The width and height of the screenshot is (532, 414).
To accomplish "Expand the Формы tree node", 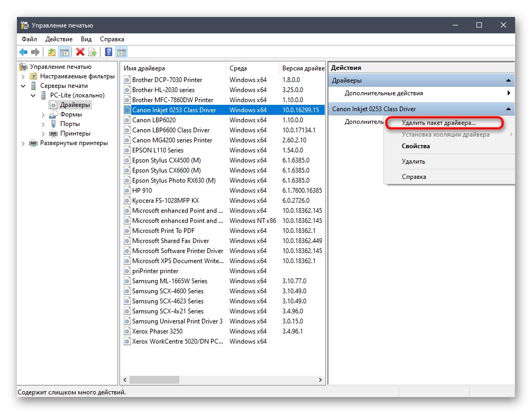I will (43, 115).
